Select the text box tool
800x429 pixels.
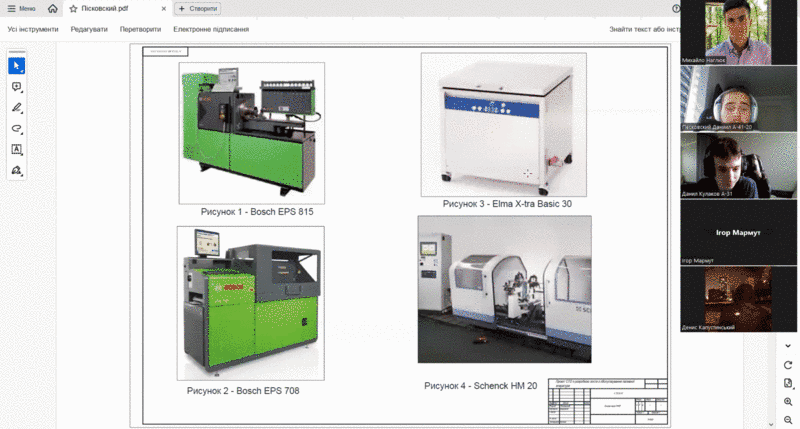17,150
